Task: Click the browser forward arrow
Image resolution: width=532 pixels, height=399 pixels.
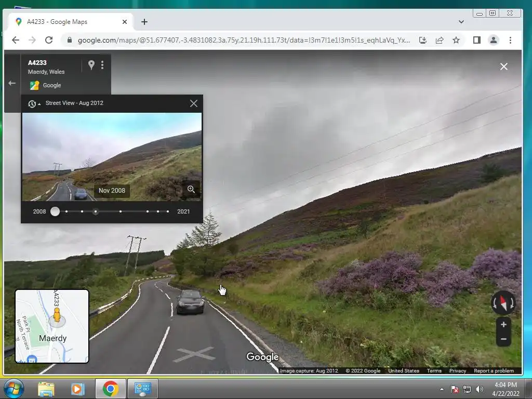Action: [x=32, y=40]
